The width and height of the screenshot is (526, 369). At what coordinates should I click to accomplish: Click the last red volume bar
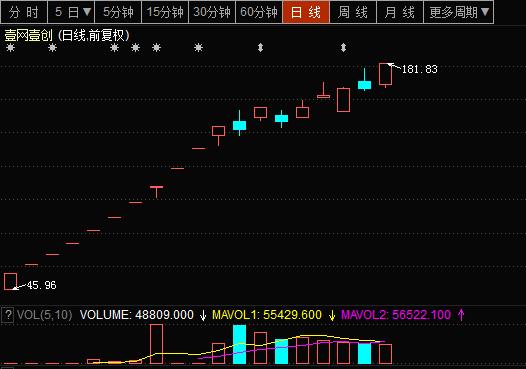[x=385, y=354]
